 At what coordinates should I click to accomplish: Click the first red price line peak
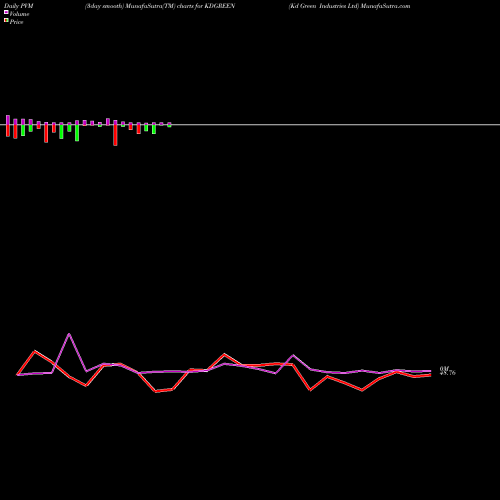(x=35, y=351)
